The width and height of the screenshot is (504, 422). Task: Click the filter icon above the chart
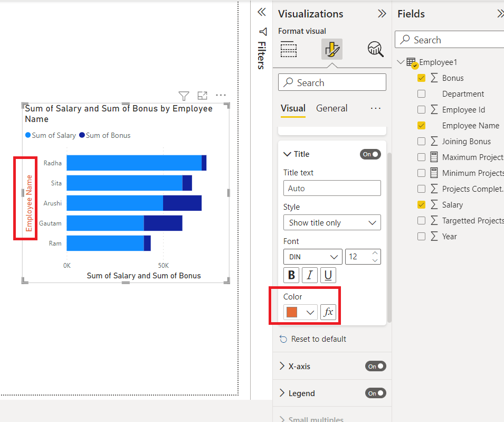click(184, 96)
